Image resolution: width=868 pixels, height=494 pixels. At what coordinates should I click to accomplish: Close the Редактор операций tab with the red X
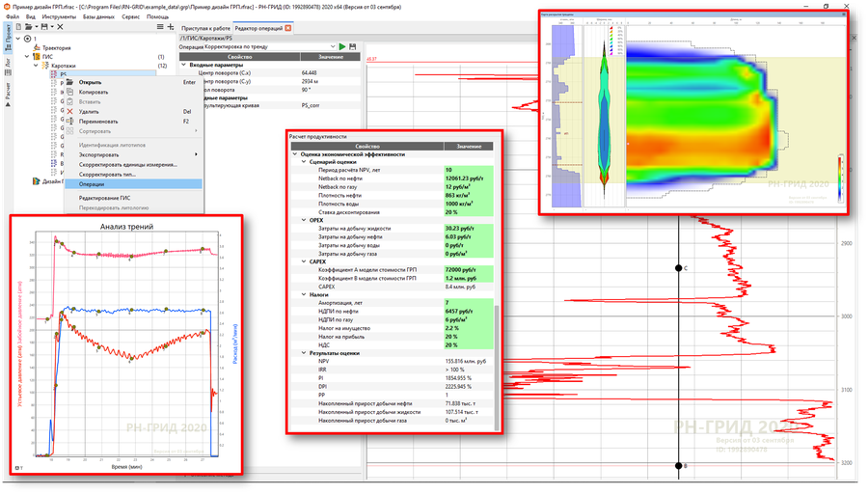[287, 28]
